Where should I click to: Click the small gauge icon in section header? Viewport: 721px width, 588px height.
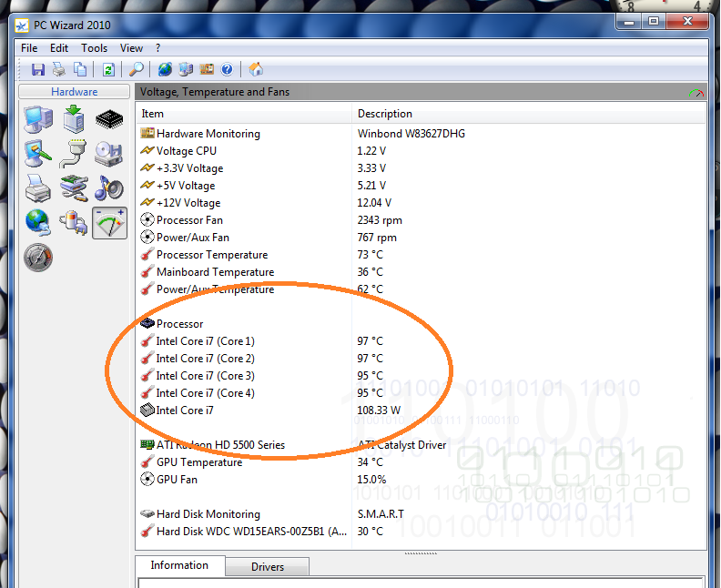[696, 93]
